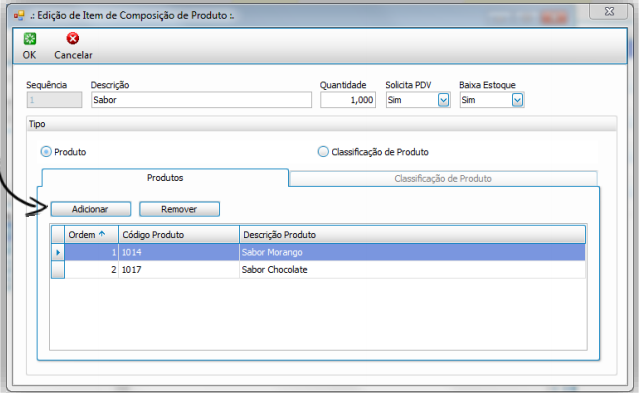Click the Quantidade input field
The width and height of the screenshot is (639, 393).
pos(348,100)
